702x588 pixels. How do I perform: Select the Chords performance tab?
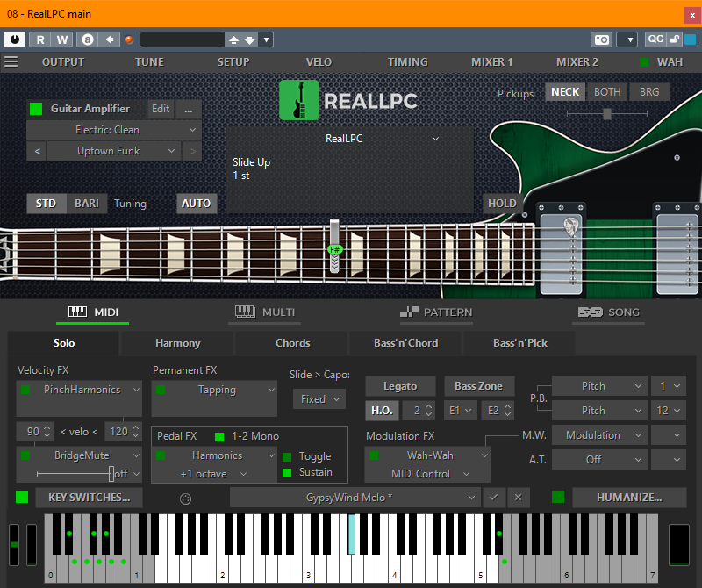[292, 343]
